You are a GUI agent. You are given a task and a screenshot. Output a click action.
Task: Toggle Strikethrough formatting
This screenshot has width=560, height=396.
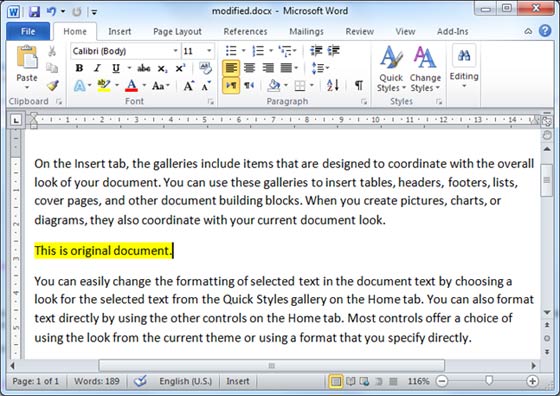[144, 68]
